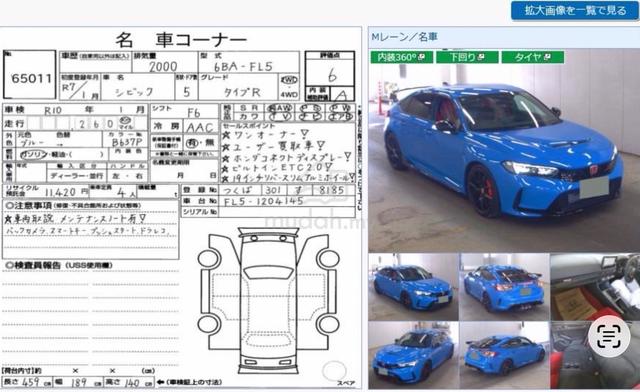Image resolution: width=640 pixels, height=392 pixels.
Task: Click the car name シビック
Action: pos(134,92)
